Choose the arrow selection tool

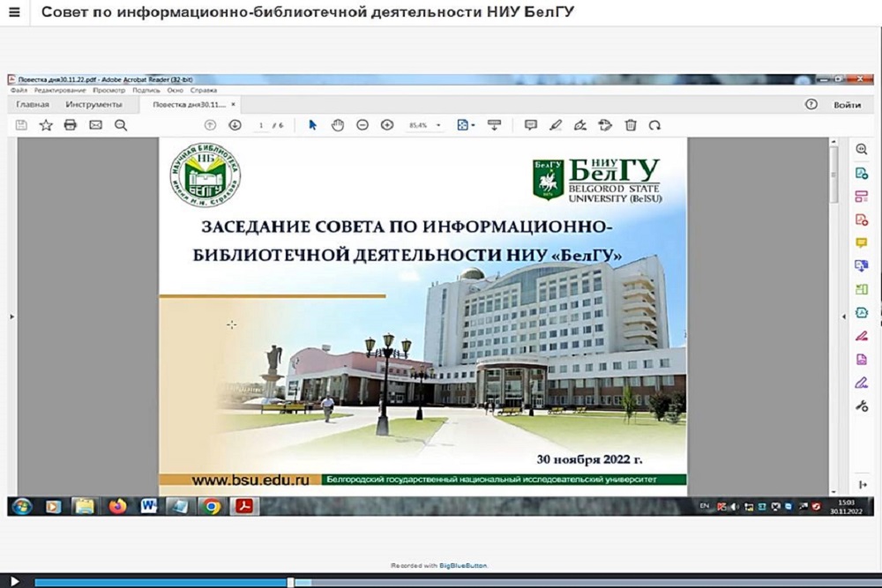pyautogui.click(x=312, y=125)
